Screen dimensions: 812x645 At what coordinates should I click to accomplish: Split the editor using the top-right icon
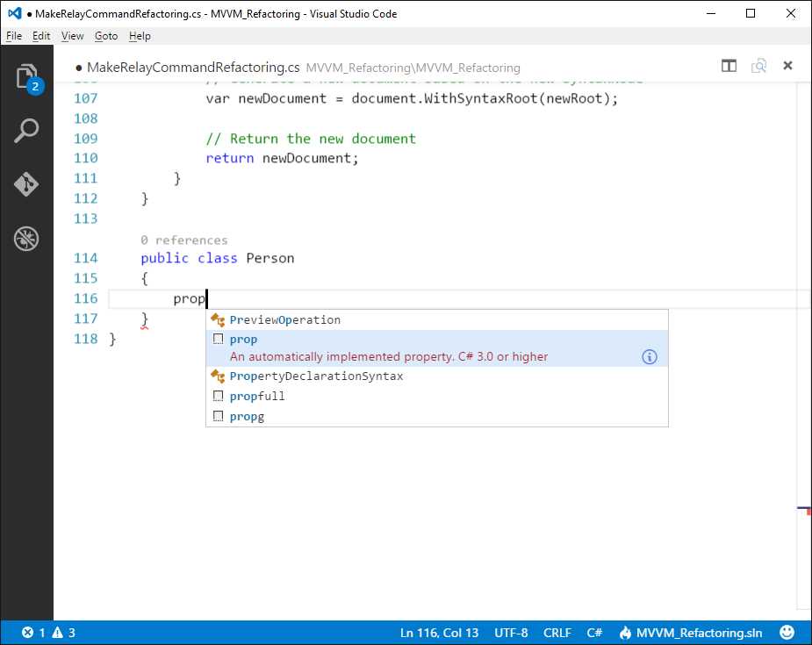pyautogui.click(x=729, y=66)
